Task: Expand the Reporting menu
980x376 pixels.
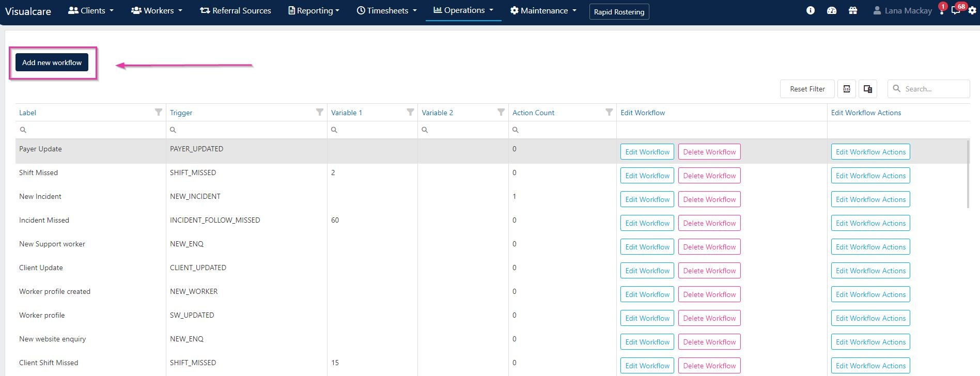Action: tap(314, 10)
